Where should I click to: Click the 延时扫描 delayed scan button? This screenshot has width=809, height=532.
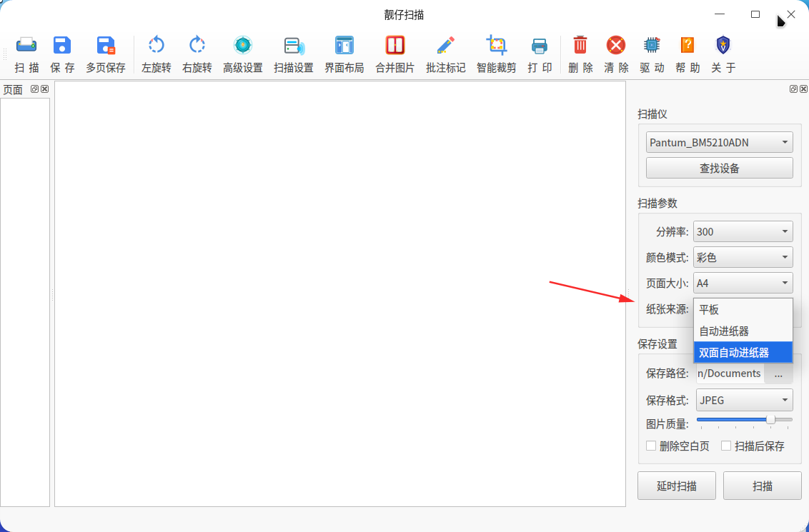(676, 486)
